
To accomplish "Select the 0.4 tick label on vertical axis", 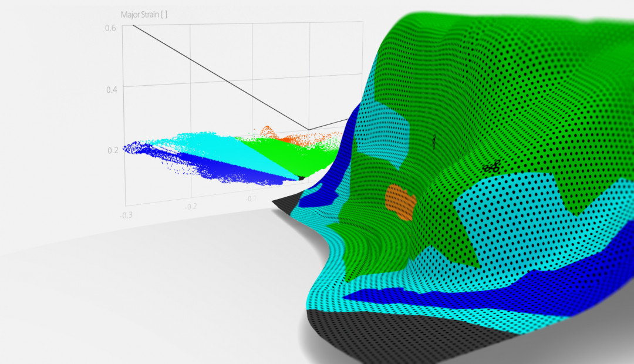I will 110,89.
